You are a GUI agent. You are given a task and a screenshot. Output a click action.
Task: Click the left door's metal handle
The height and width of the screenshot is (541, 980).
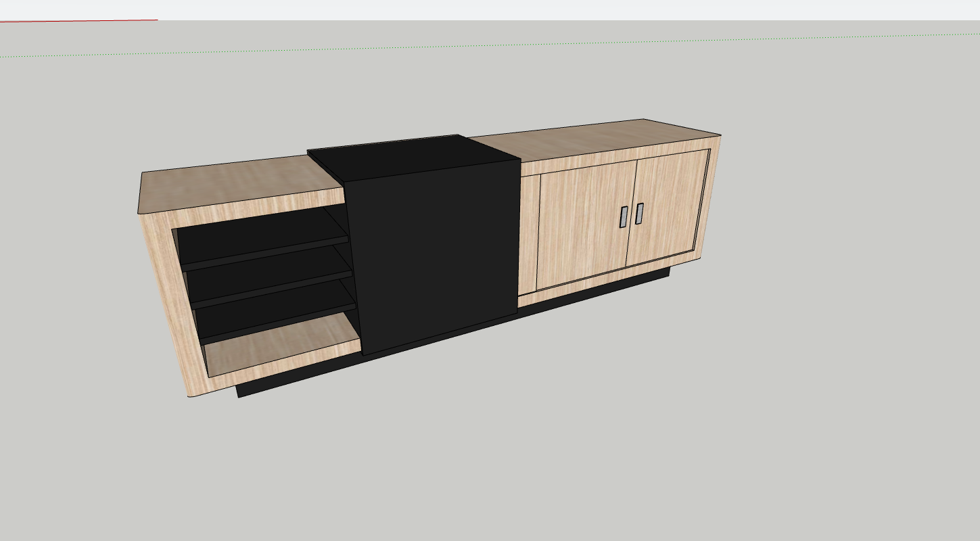click(x=623, y=217)
